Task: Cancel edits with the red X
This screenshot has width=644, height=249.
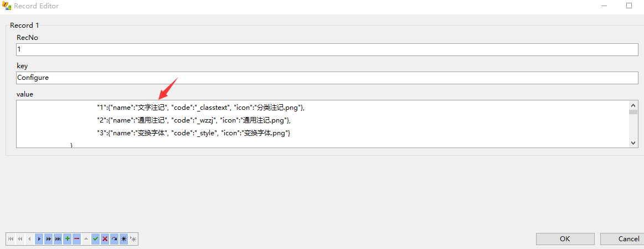Action: pos(105,238)
